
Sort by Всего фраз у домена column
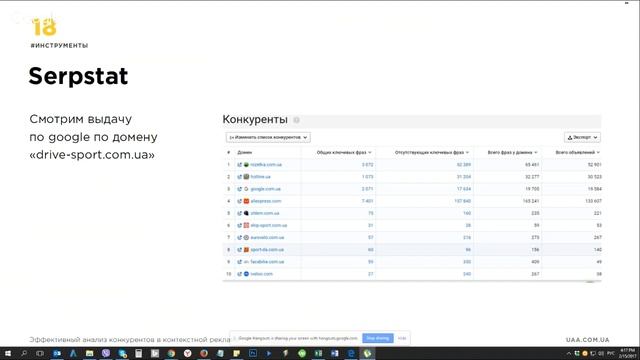click(x=512, y=152)
